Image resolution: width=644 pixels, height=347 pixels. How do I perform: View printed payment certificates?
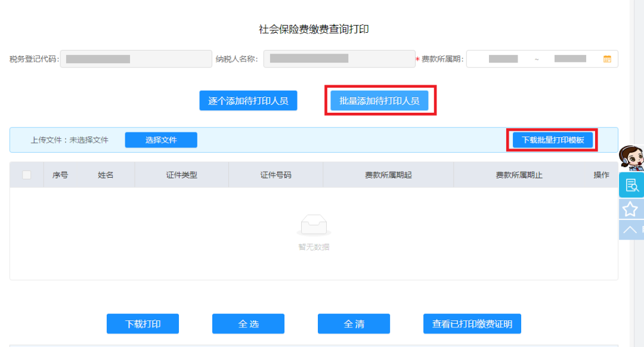coord(472,324)
